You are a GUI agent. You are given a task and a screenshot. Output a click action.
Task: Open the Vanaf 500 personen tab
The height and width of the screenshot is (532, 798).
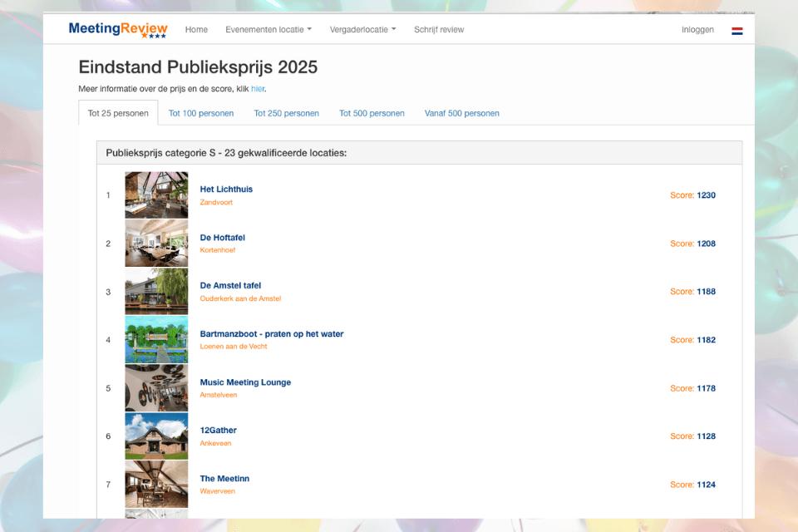click(x=461, y=113)
